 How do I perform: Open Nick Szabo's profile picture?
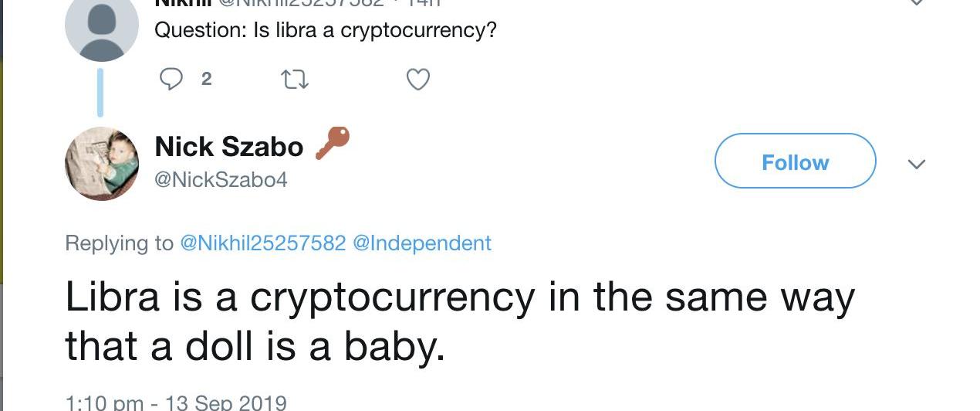pos(101,163)
